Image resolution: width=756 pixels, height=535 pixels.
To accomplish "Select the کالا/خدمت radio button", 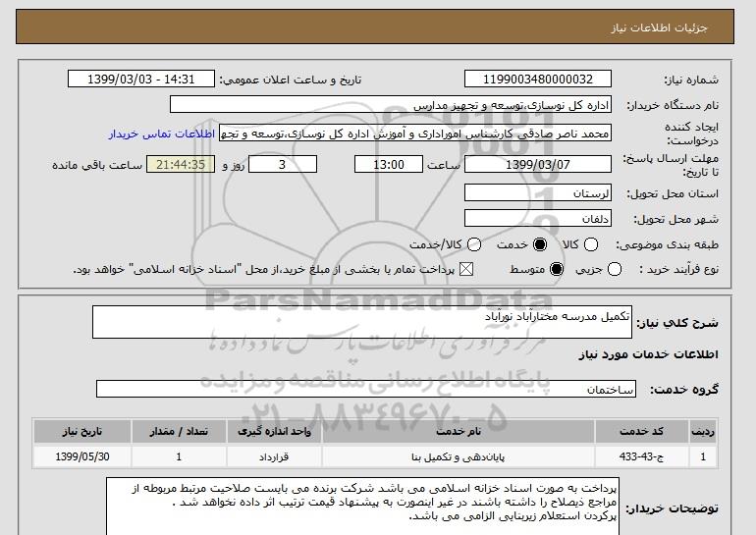I will 474,244.
